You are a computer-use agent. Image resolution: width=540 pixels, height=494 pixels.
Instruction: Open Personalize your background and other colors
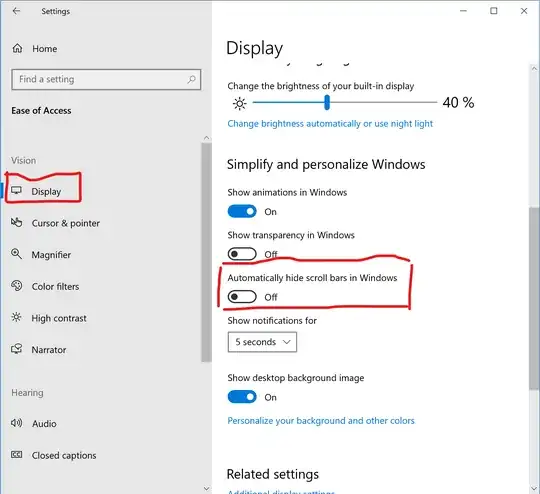[x=321, y=421]
